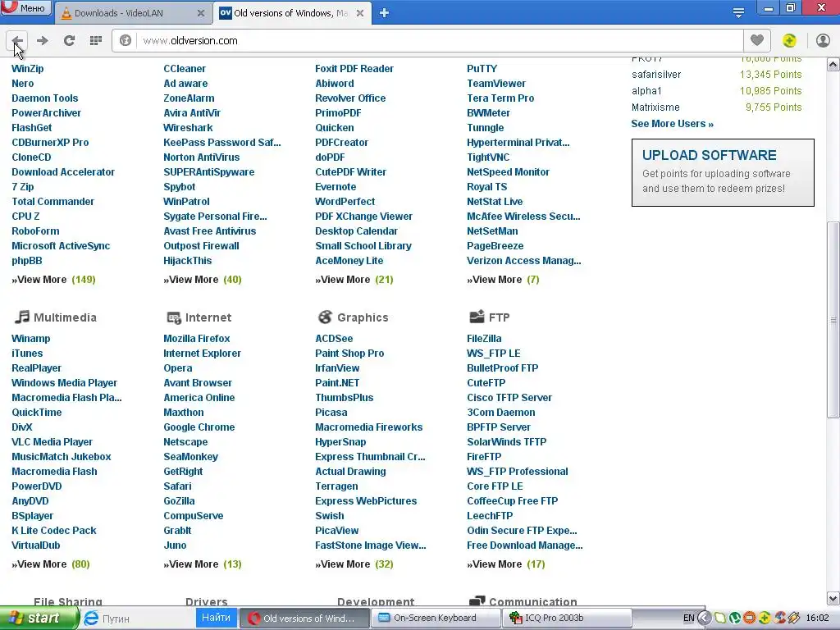This screenshot has width=840, height=630.
Task: View More security link with 40 items
Action: (203, 280)
